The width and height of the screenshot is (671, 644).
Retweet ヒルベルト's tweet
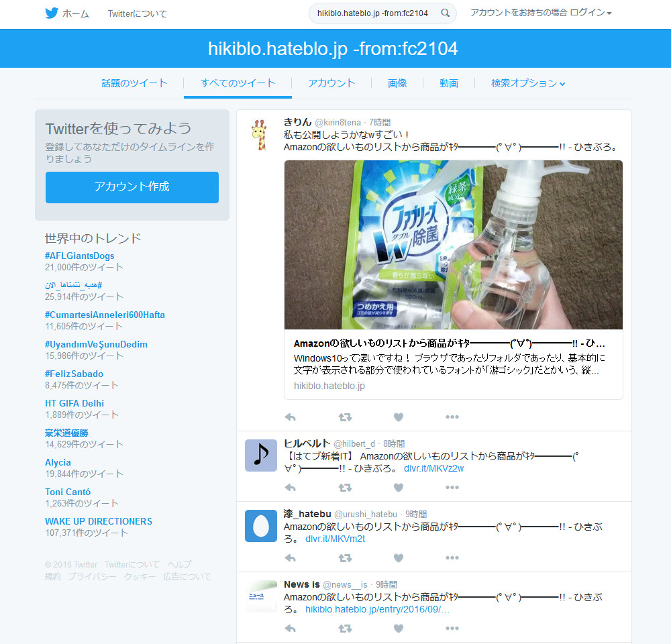tap(345, 488)
